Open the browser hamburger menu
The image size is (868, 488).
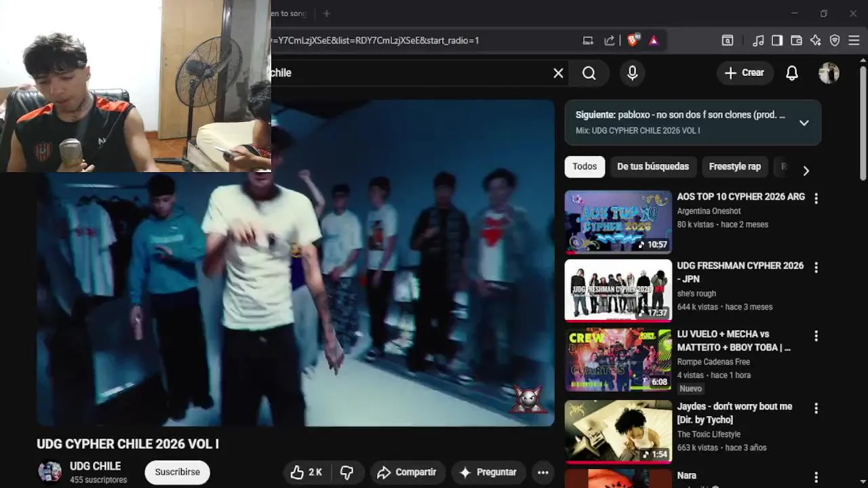(854, 41)
